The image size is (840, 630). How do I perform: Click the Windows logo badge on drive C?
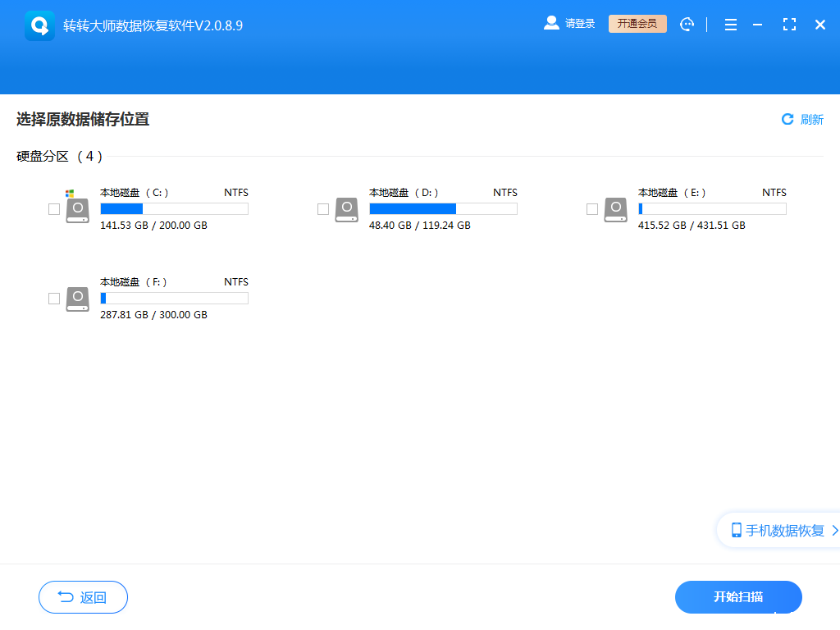70,192
